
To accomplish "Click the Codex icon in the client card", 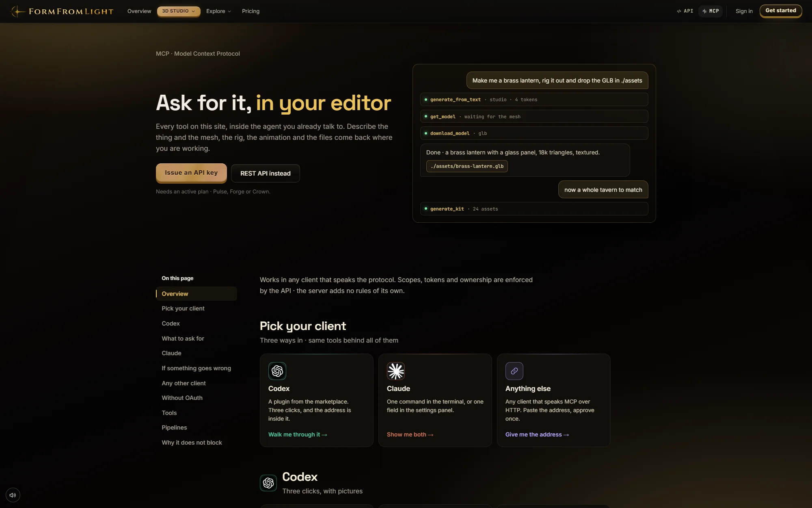I will click(277, 371).
